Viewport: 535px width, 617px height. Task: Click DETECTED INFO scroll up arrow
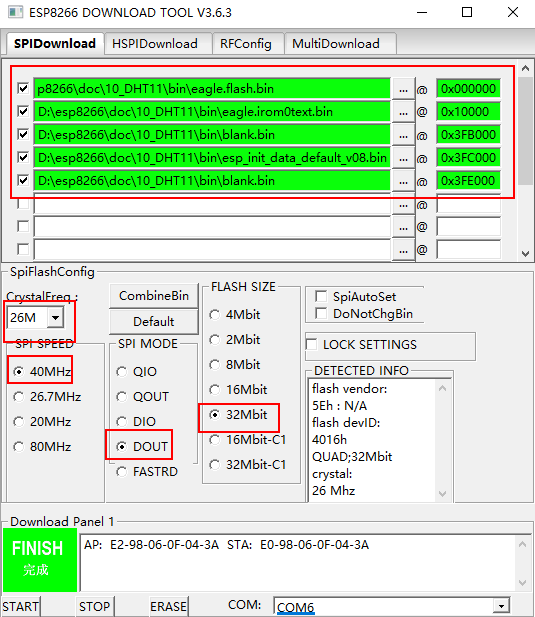pyautogui.click(x=443, y=388)
